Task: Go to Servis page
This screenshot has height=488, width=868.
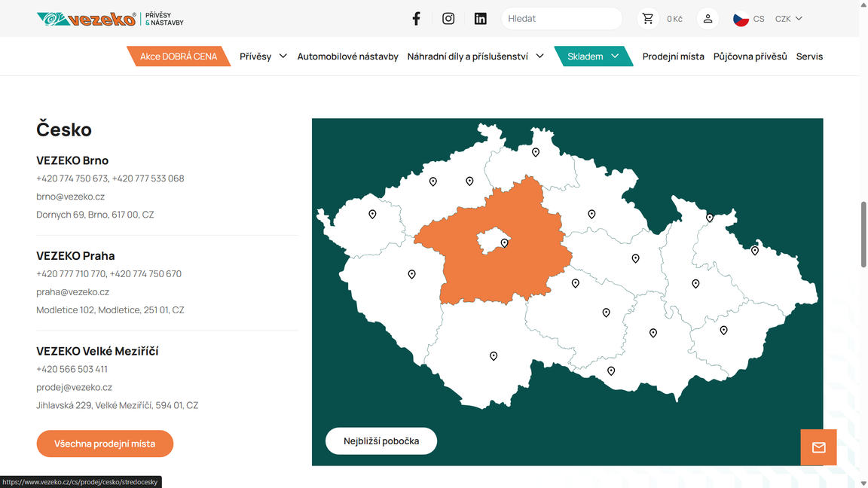Action: 809,56
